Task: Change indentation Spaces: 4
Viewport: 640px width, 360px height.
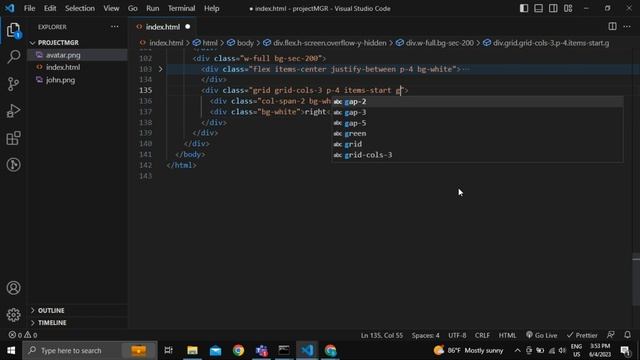Action: tap(425, 335)
